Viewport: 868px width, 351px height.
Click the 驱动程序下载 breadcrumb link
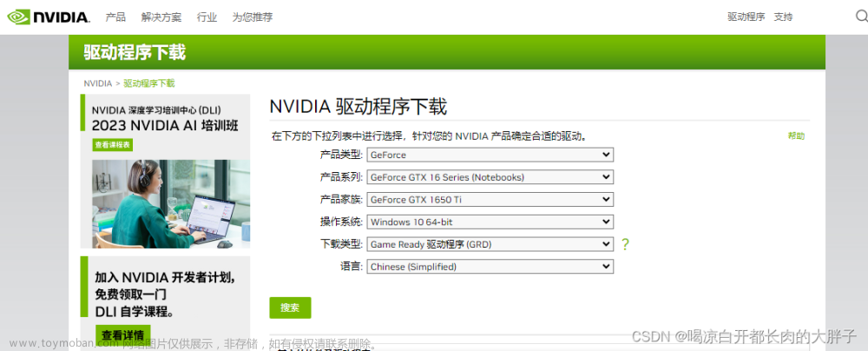coord(149,83)
